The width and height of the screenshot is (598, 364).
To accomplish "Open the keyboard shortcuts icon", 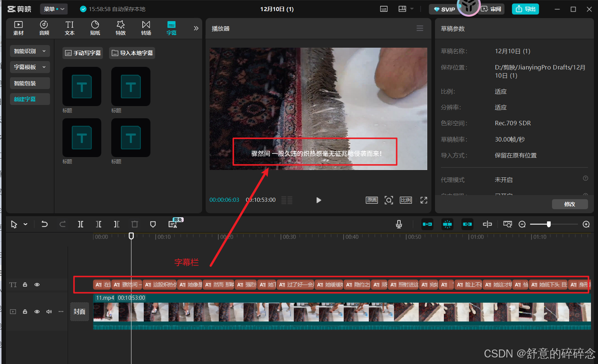I will [384, 9].
